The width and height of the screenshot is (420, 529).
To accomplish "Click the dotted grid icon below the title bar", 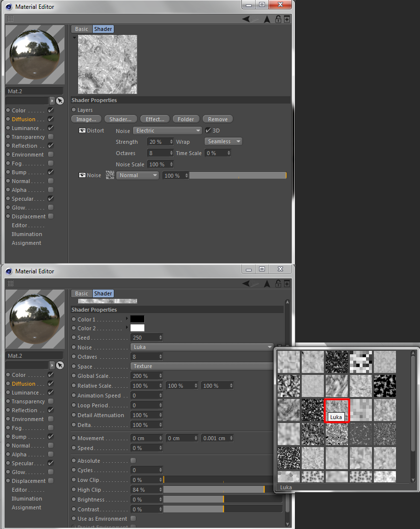I will tap(10, 19).
